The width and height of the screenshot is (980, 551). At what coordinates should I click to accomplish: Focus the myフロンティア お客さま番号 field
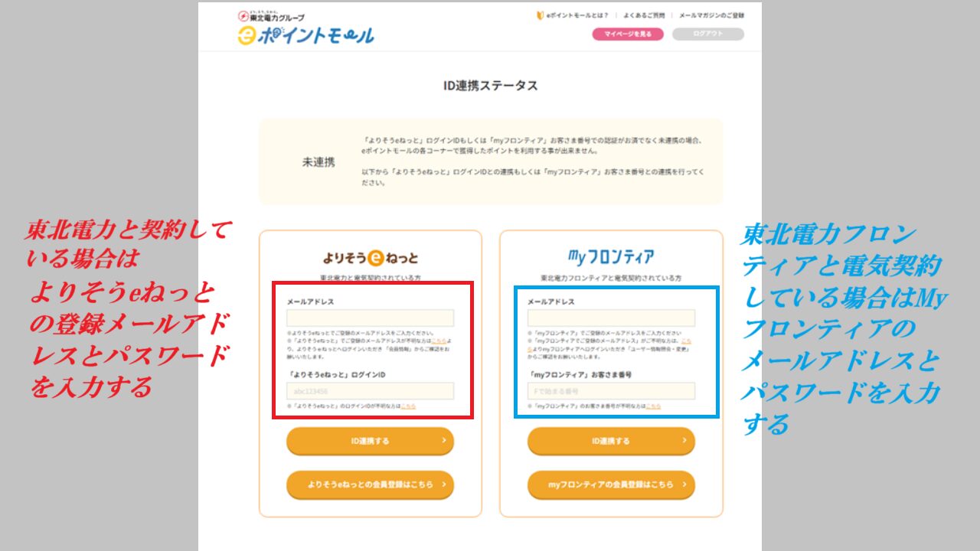pos(611,390)
